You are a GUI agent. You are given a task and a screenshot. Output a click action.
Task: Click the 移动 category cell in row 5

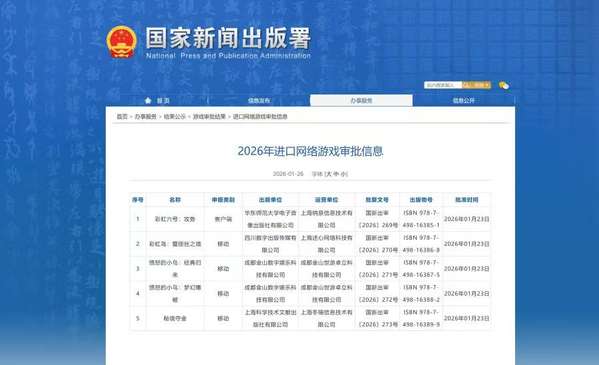pos(223,318)
